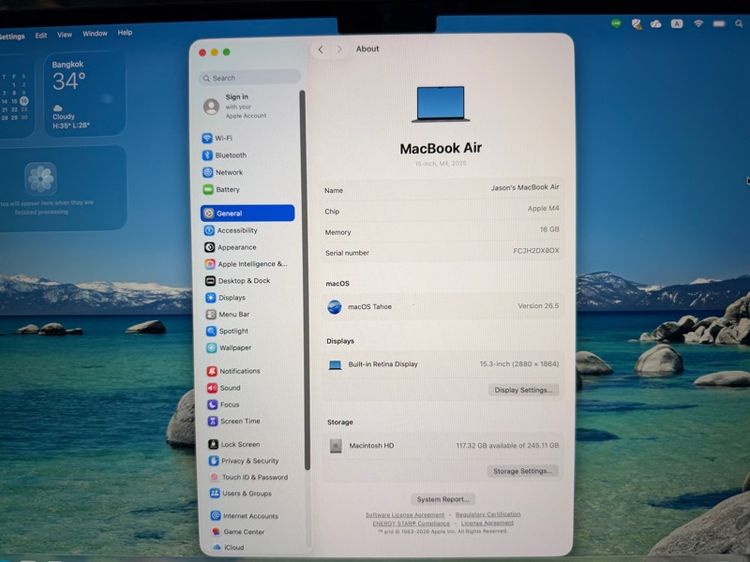The height and width of the screenshot is (562, 750).
Task: Open Notifications settings
Action: (234, 371)
